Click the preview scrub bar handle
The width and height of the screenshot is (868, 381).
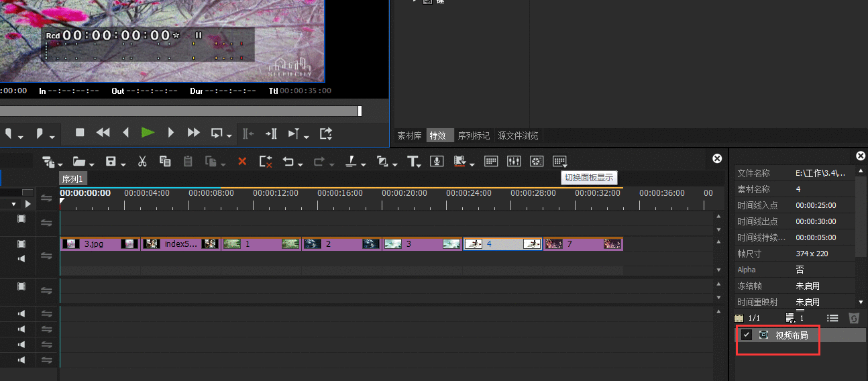pos(360,111)
